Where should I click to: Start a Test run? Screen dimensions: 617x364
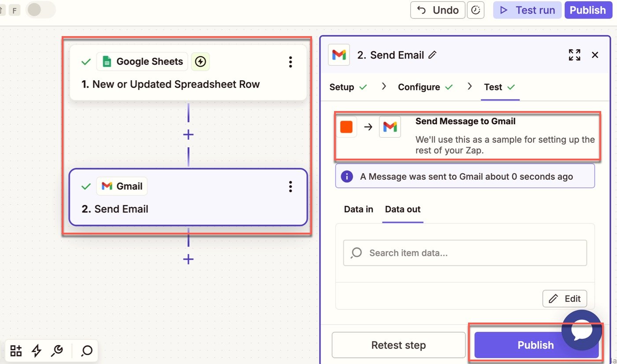point(527,10)
